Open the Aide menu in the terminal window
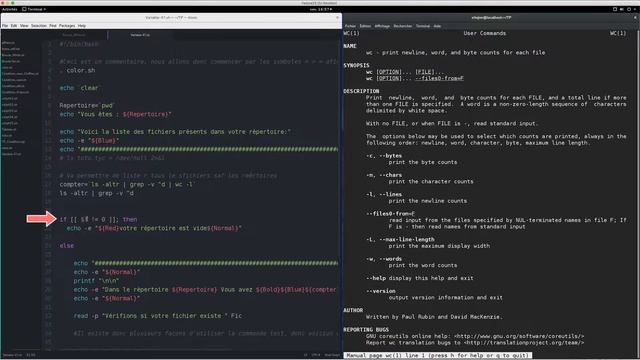Screen dimensions: 640x360 tap(437, 26)
